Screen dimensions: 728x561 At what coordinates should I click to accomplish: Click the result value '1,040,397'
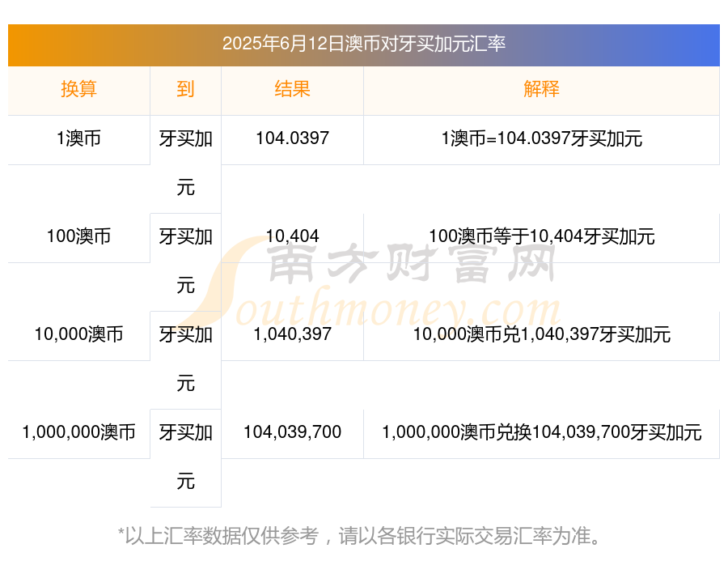tap(292, 334)
